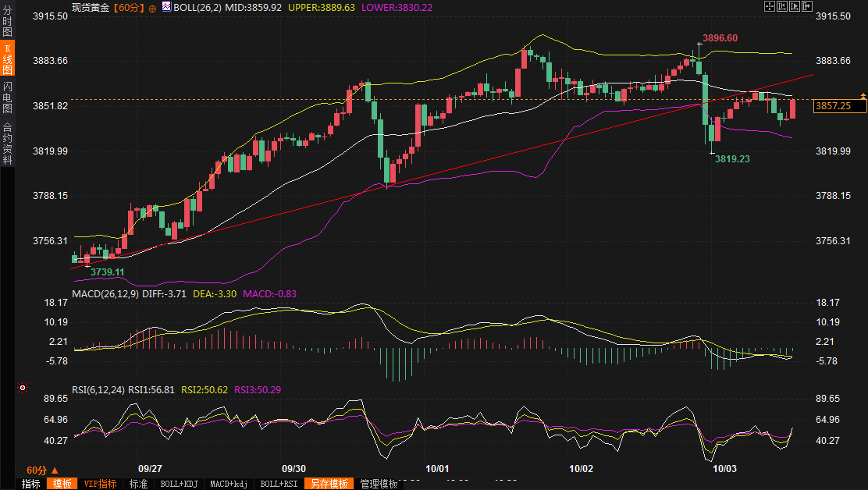The image size is (868, 490).
Task: Click the 3819.23 low price marker
Action: pos(732,158)
